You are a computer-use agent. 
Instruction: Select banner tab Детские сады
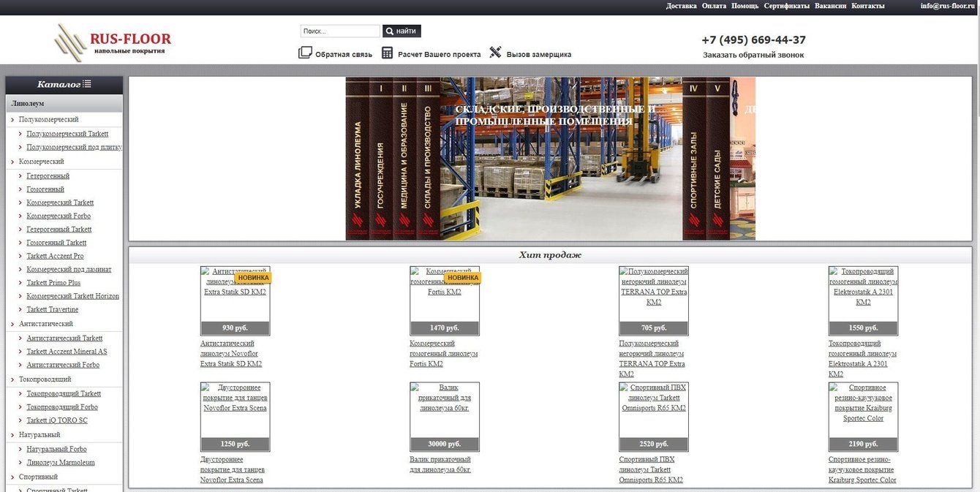point(717,159)
